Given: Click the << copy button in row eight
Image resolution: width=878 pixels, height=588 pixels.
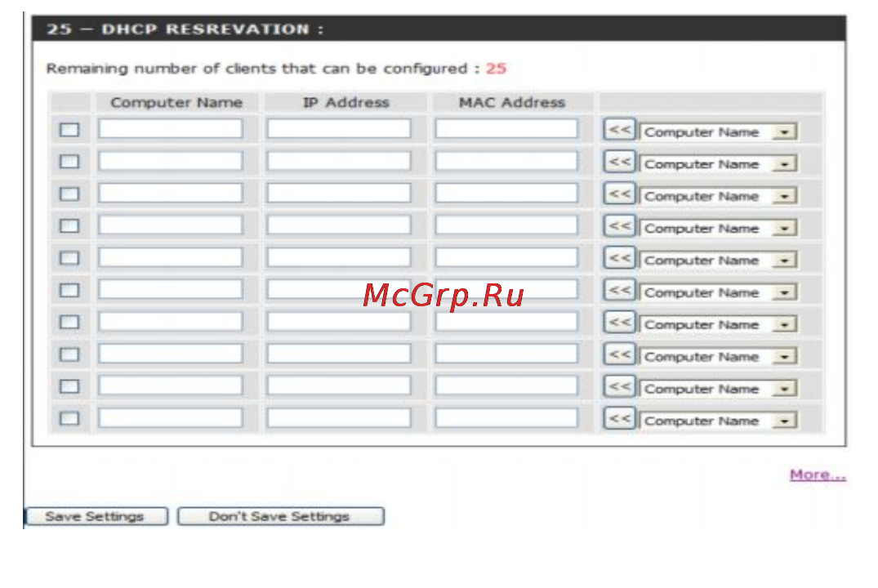Looking at the screenshot, I should [620, 354].
